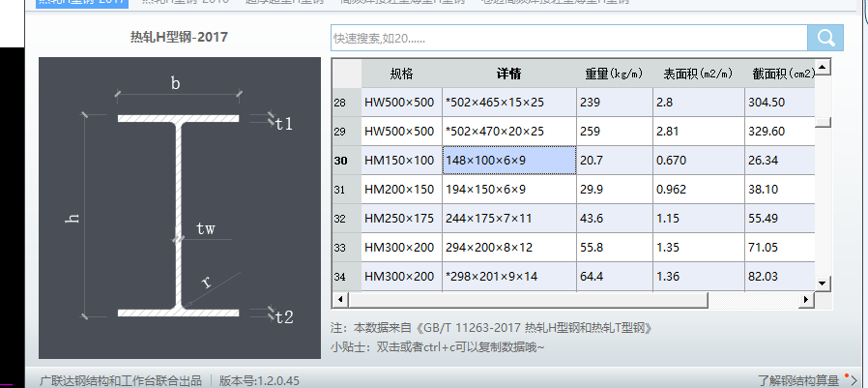Select the weight cell 64.4
Screen dimensions: 868x388
click(615, 276)
